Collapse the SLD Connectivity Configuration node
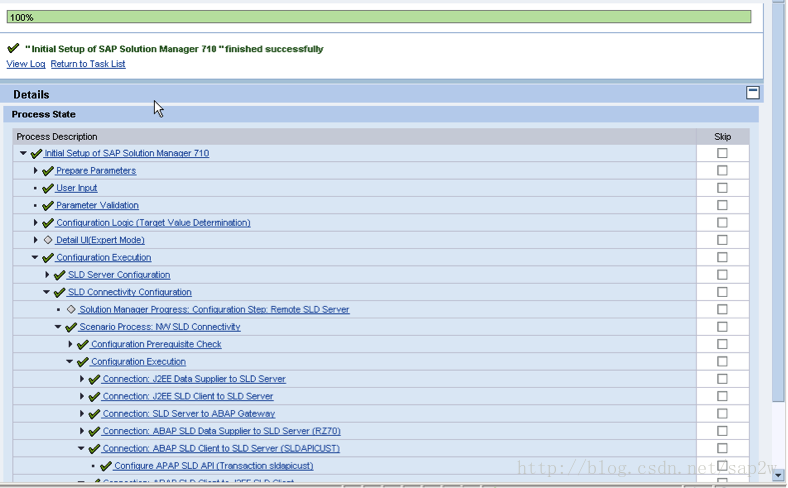The image size is (788, 488). pos(46,291)
